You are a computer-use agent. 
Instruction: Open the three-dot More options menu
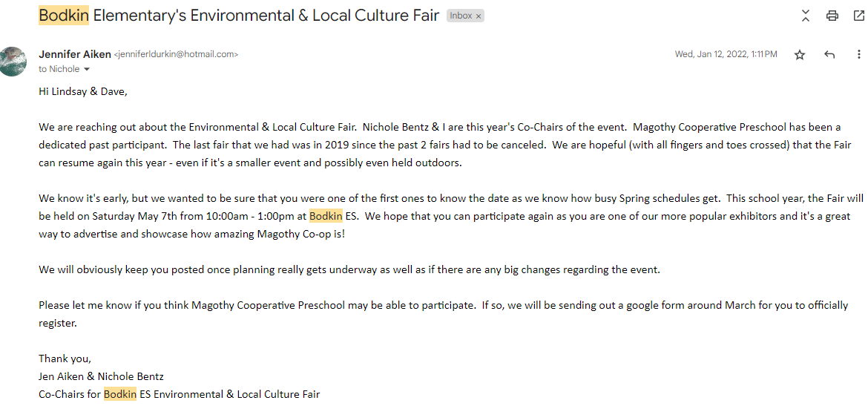(859, 55)
